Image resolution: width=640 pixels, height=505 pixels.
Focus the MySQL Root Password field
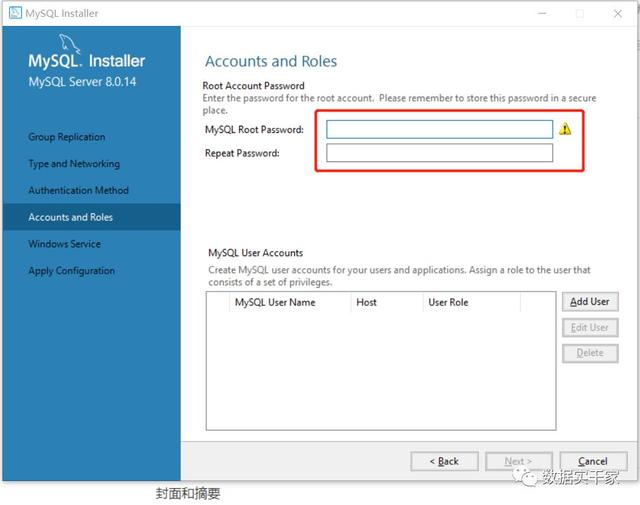[439, 129]
